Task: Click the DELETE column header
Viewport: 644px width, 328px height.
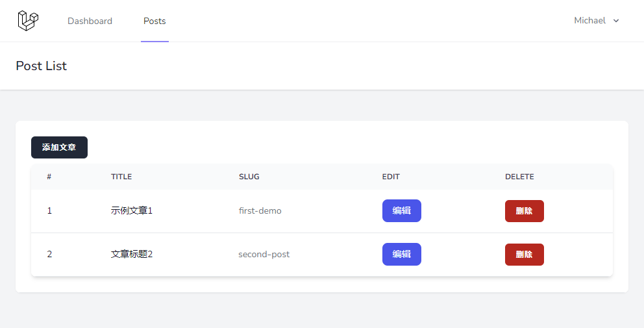Action: coord(519,177)
